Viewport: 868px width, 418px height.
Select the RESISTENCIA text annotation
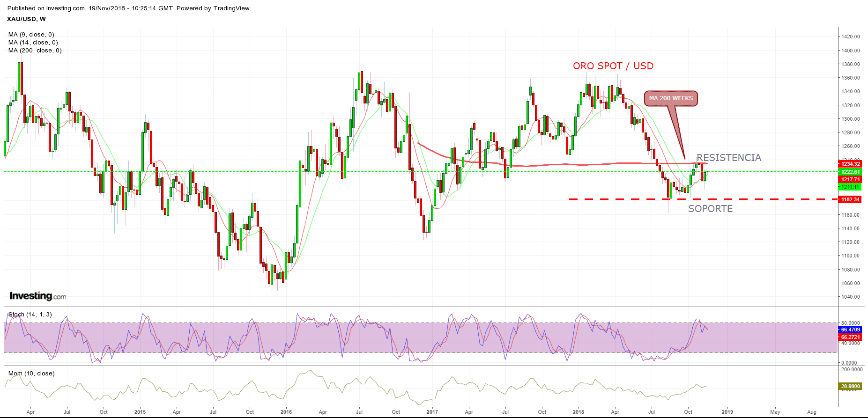coord(728,158)
